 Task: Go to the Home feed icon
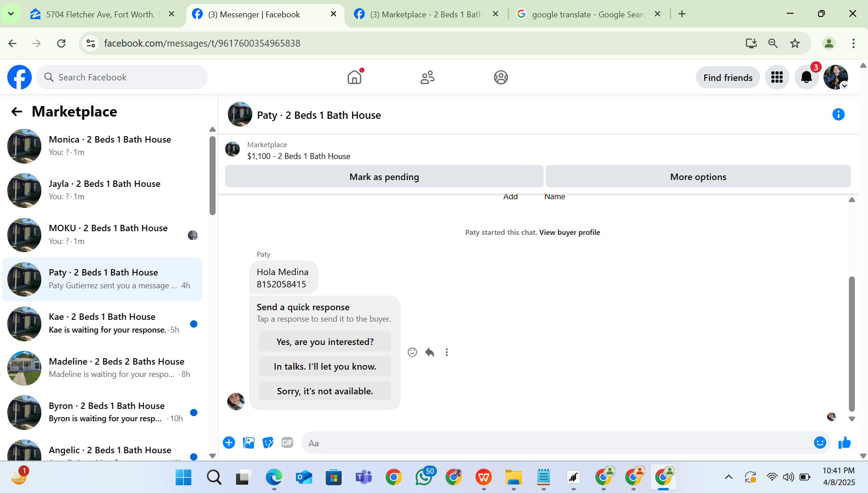(354, 77)
